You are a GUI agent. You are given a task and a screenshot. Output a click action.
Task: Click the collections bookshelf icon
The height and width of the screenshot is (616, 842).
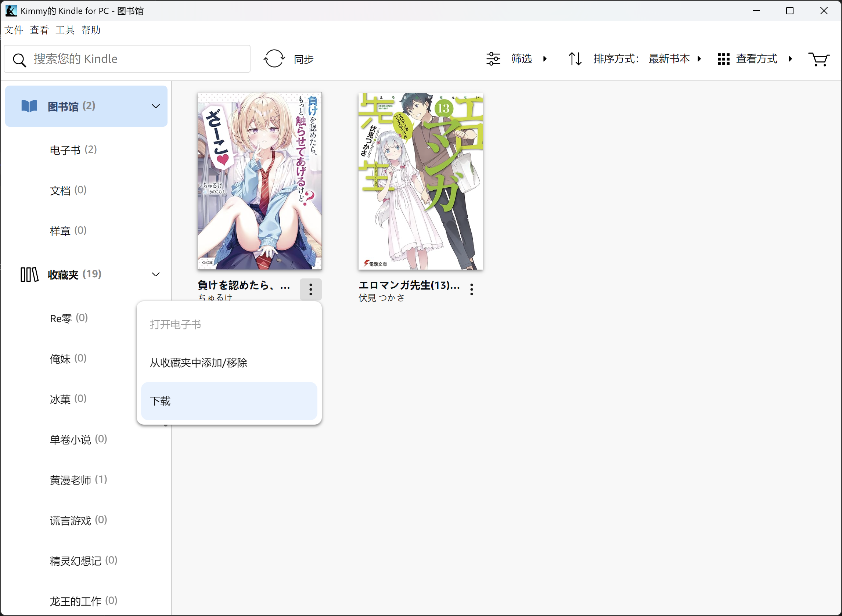coord(29,274)
